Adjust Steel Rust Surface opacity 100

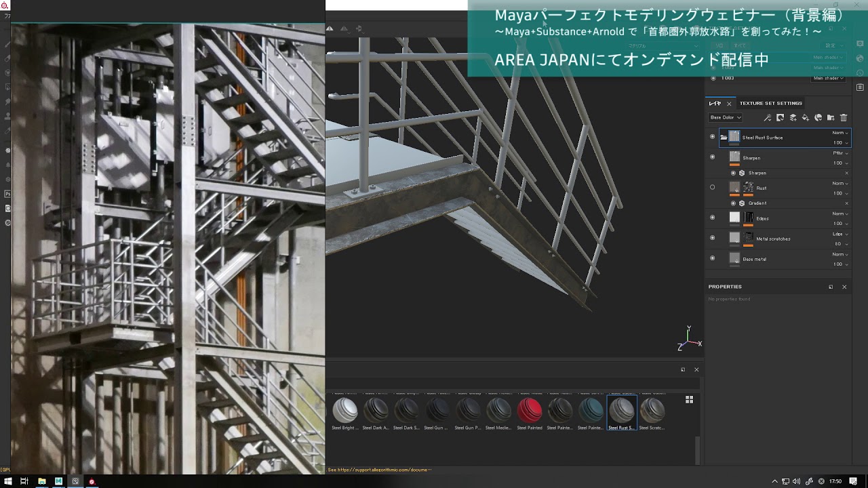(840, 143)
